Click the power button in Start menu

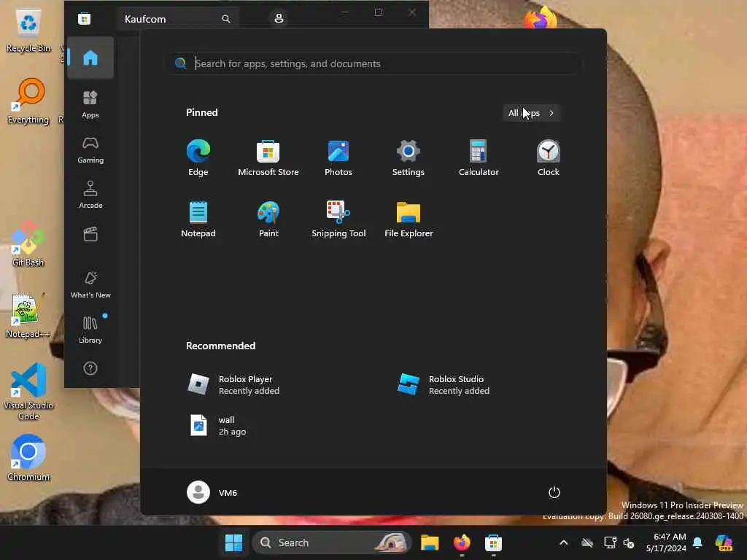tap(554, 492)
